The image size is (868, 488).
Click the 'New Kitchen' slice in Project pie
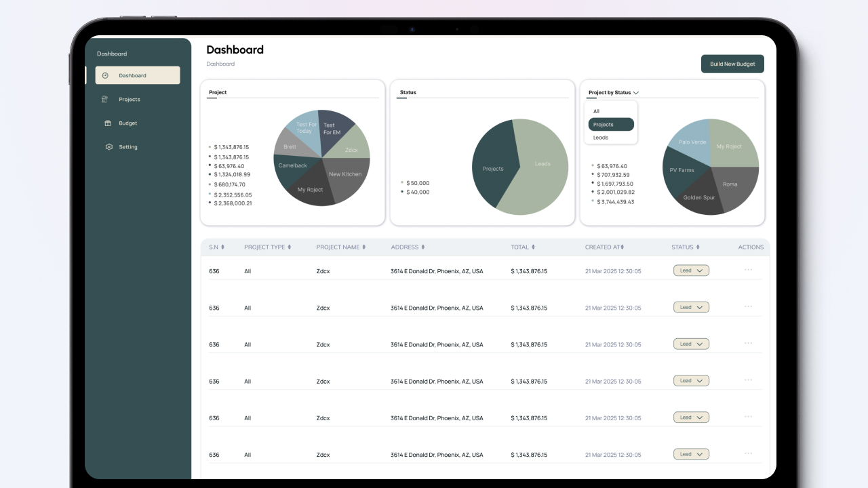[346, 175]
